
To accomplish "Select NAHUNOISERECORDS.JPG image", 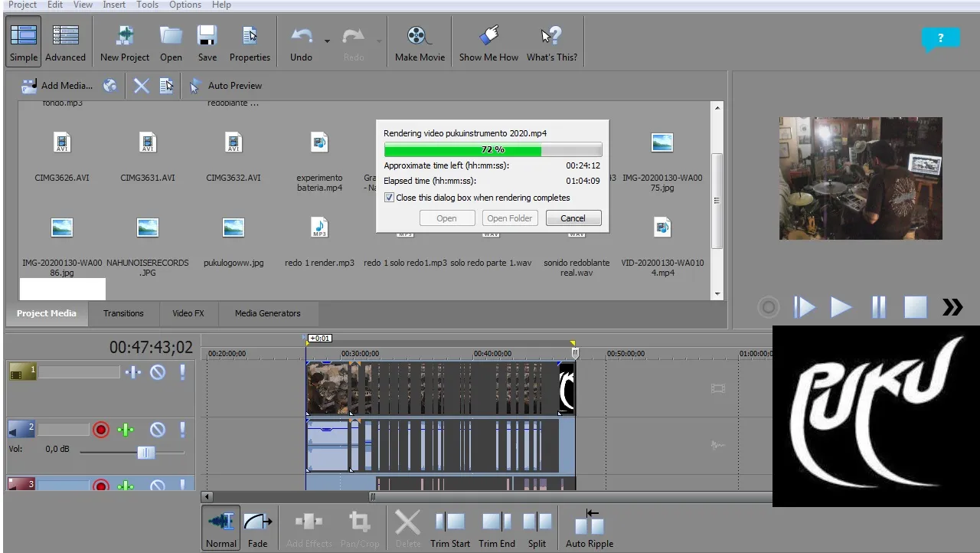I will (x=148, y=247).
